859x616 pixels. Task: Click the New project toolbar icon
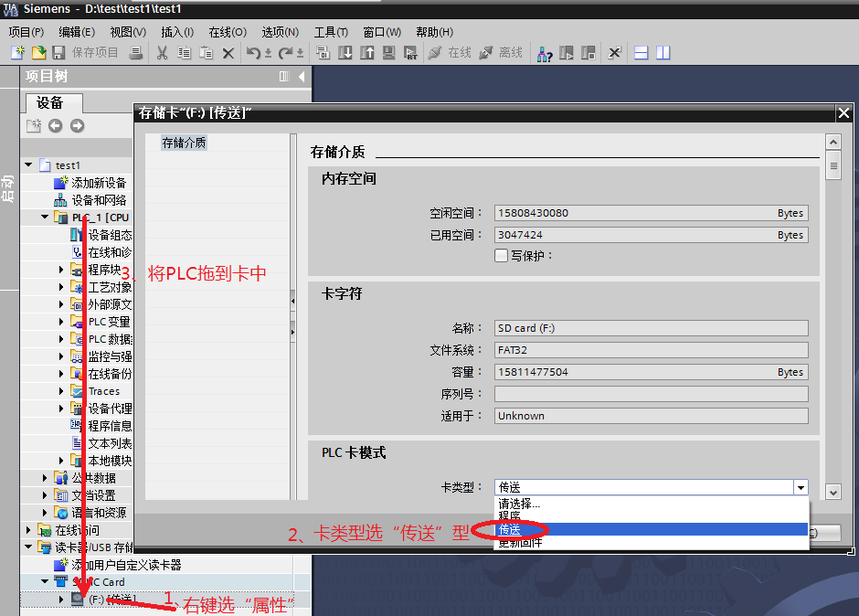coord(17,53)
